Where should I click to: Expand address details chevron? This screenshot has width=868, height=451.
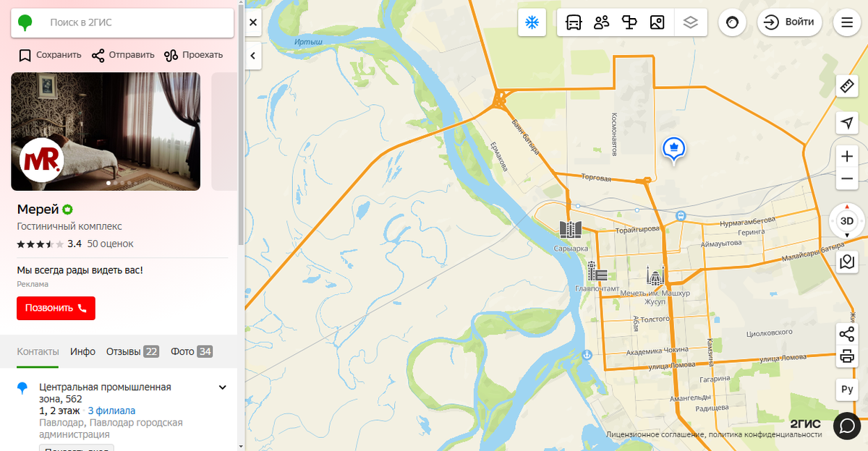click(222, 387)
